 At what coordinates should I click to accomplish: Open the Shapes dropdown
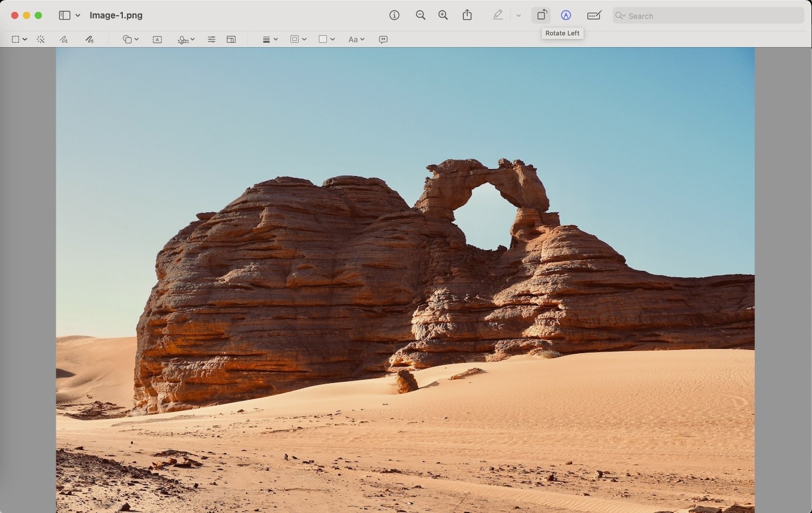(130, 40)
